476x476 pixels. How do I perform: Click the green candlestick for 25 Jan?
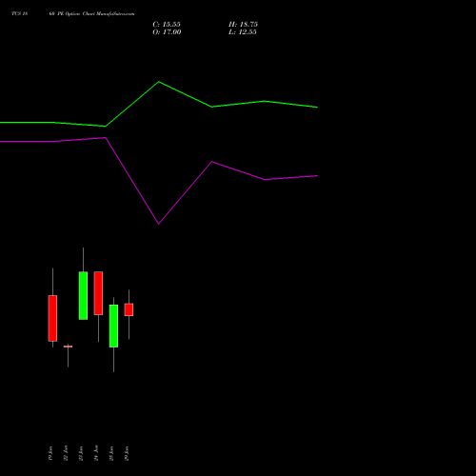click(113, 326)
